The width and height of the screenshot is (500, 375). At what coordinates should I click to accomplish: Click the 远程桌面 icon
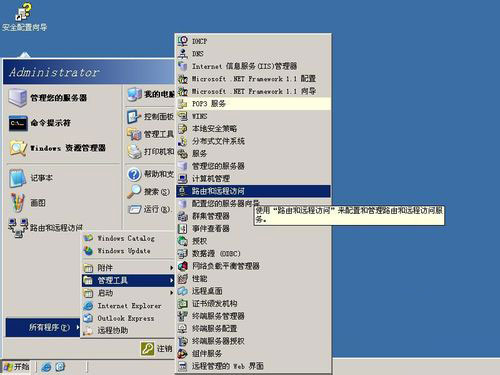(x=183, y=291)
